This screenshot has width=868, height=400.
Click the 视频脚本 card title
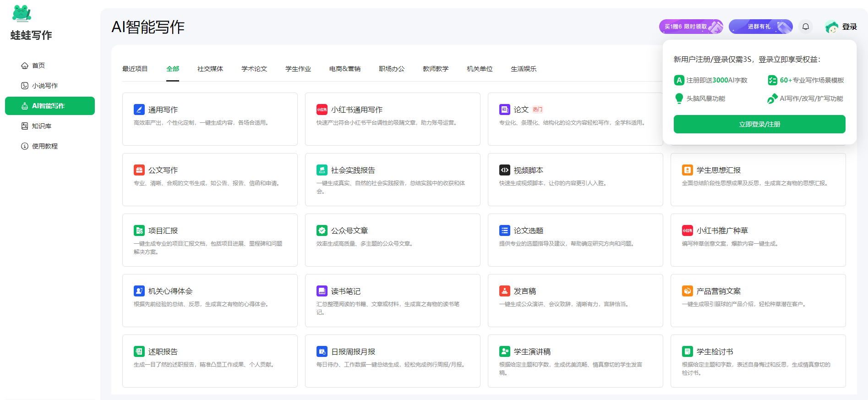point(529,170)
